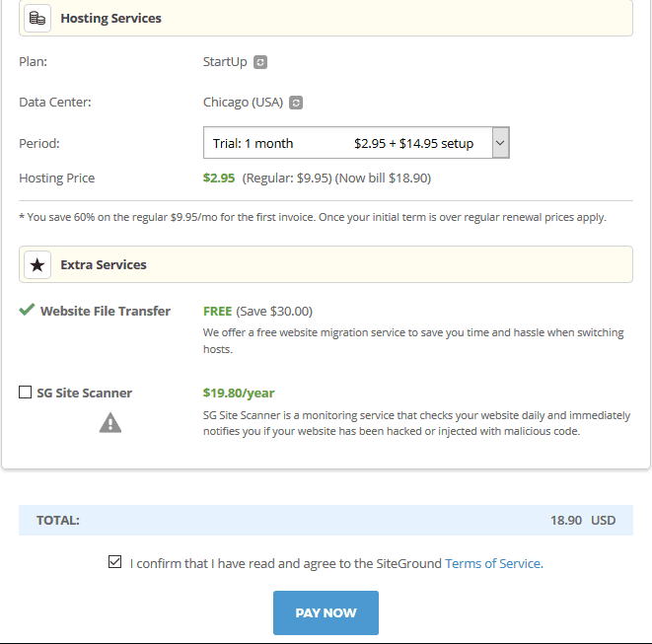Click the warning triangle under SG Site Scanner

[x=110, y=423]
